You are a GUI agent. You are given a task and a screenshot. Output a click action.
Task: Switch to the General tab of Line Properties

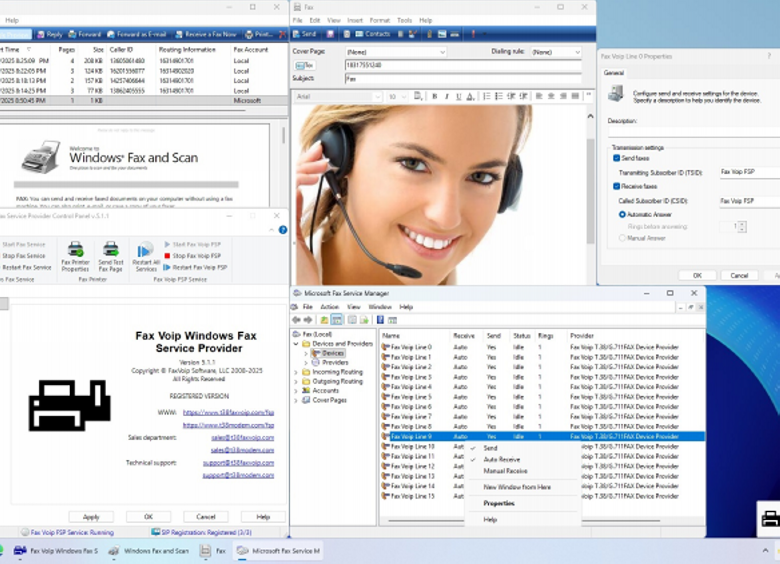pos(613,73)
